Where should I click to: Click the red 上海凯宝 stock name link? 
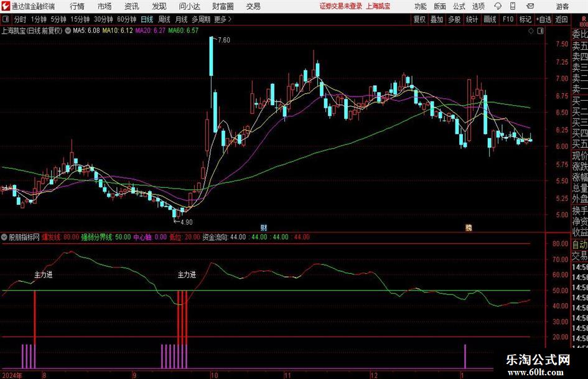pos(378,6)
